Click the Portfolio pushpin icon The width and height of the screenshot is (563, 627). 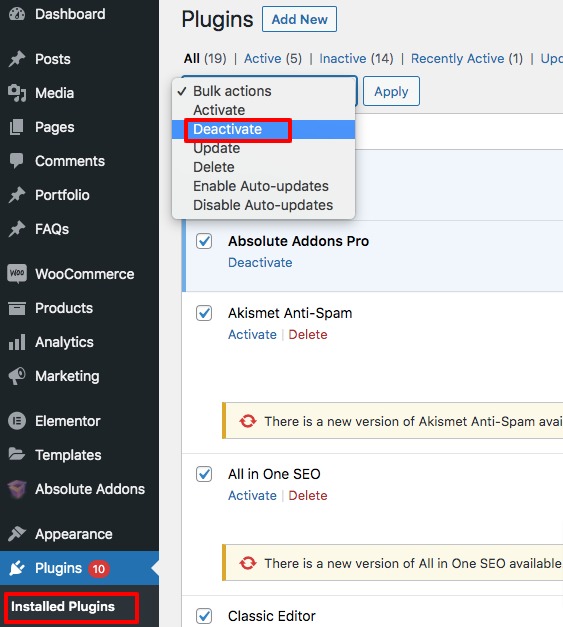point(17,195)
